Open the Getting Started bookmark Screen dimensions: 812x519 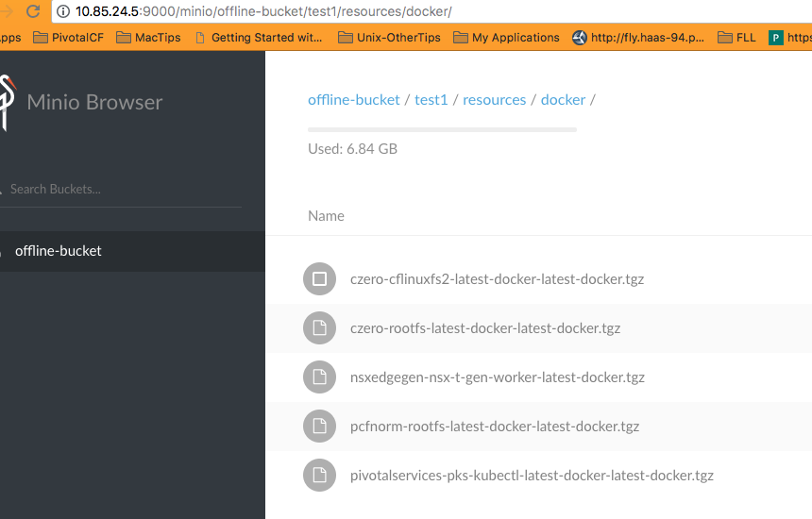(x=259, y=38)
